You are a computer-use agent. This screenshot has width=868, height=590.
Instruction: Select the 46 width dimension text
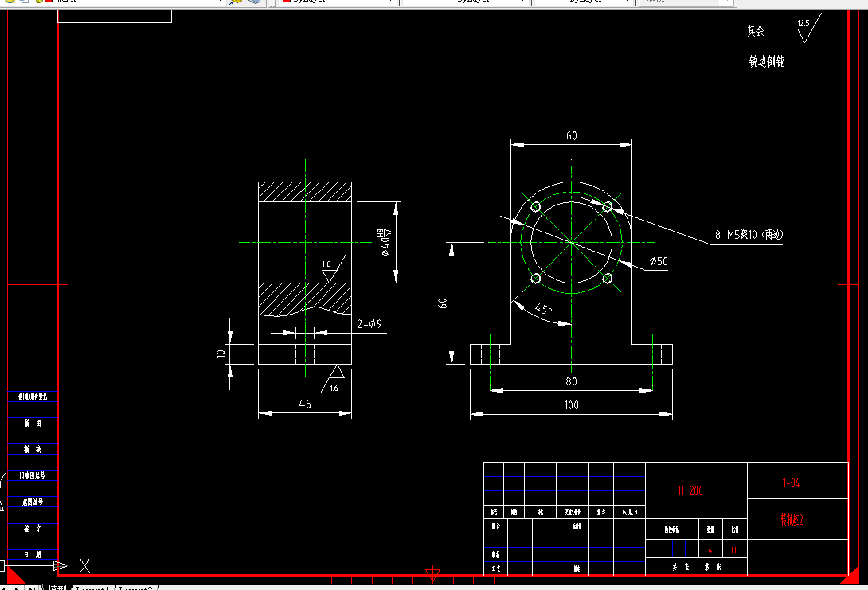[x=305, y=404]
